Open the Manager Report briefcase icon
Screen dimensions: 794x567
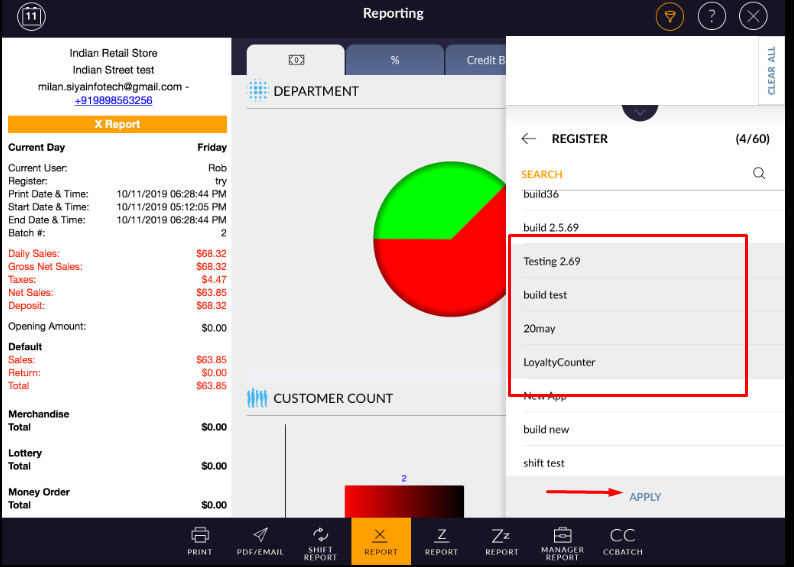562,541
